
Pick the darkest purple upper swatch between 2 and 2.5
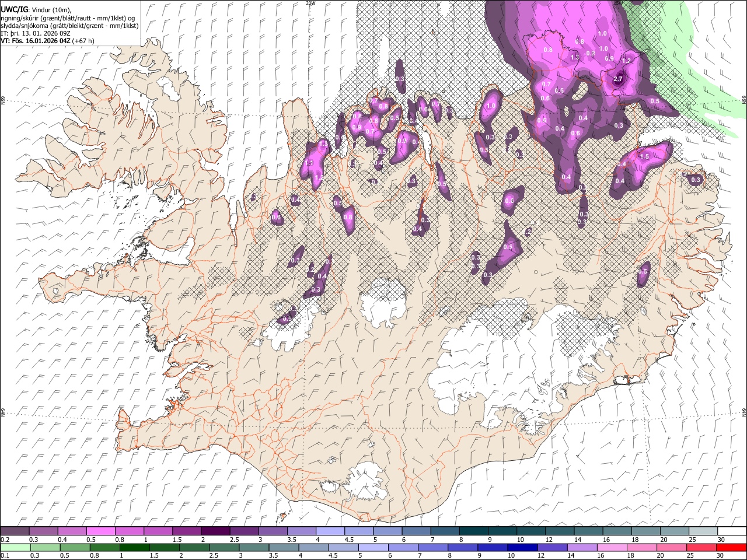tap(215, 531)
